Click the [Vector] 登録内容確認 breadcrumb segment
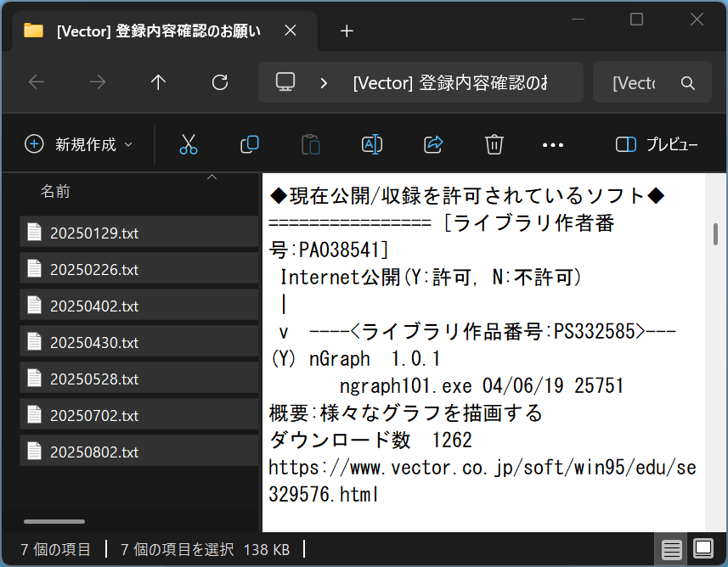The image size is (728, 567). point(450,83)
